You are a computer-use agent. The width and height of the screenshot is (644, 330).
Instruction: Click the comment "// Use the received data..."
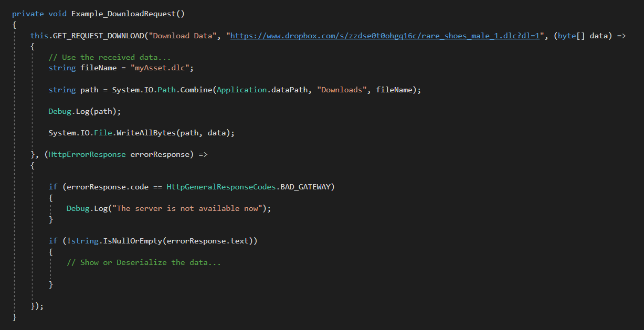coord(110,57)
